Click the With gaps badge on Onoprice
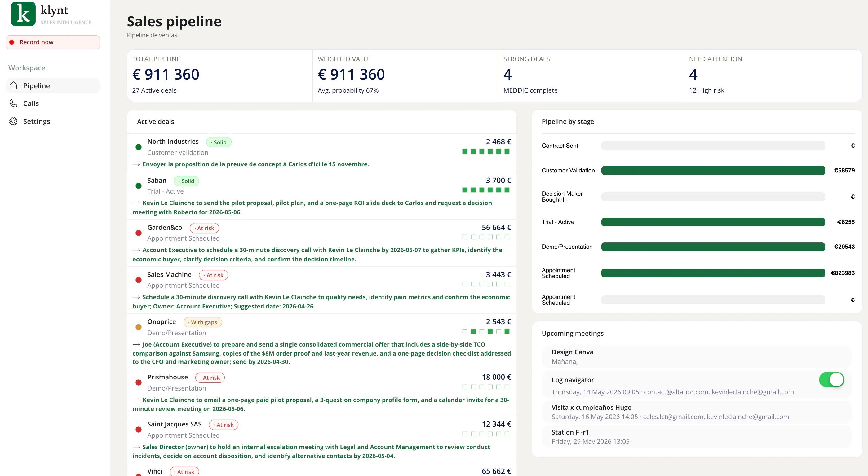The image size is (868, 476). [x=202, y=322]
